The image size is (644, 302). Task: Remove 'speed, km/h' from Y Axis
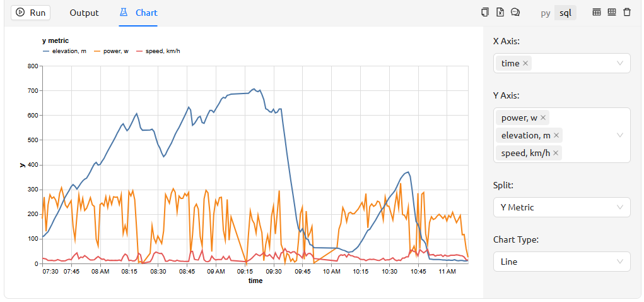556,153
